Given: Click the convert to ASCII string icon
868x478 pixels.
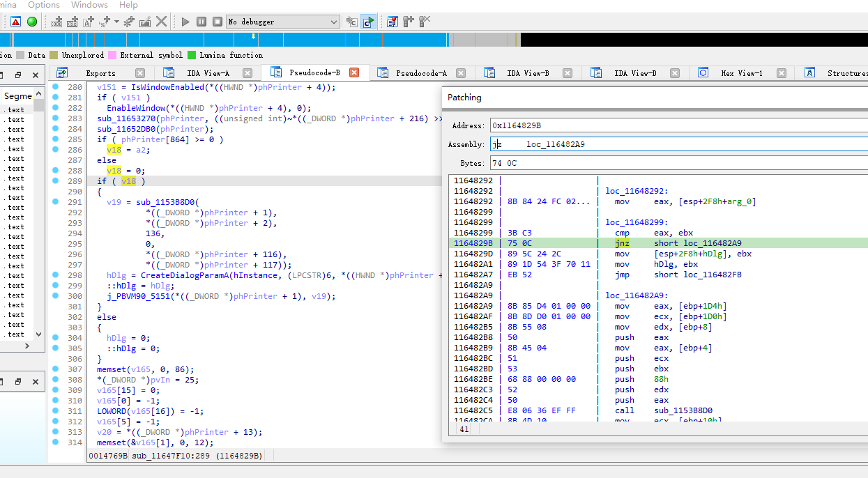Looking at the screenshot, I should 89,22.
